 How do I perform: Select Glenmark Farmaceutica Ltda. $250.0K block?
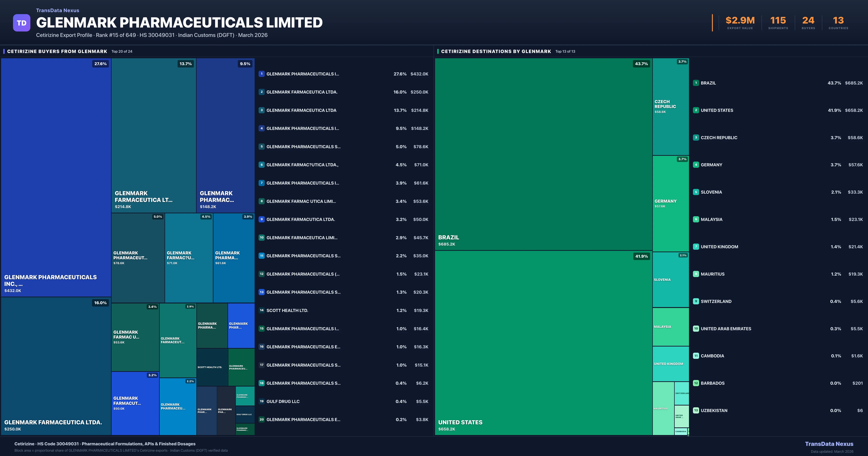(x=56, y=366)
